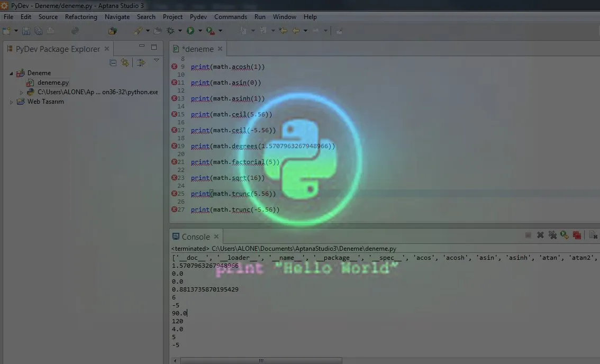Open the Debug configurations dropdown arrow

[180, 31]
